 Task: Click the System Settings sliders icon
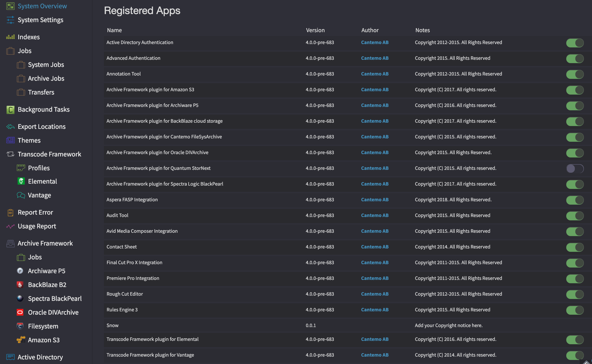[10, 20]
